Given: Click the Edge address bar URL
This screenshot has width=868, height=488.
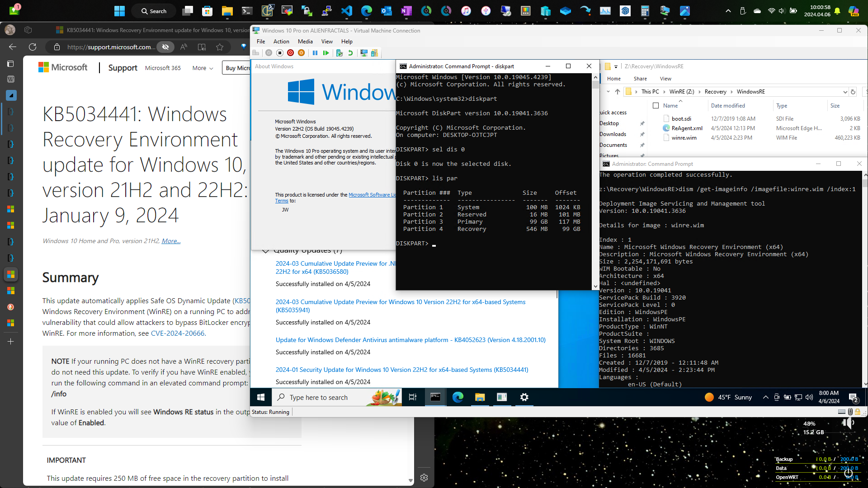Looking at the screenshot, I should coord(111,47).
